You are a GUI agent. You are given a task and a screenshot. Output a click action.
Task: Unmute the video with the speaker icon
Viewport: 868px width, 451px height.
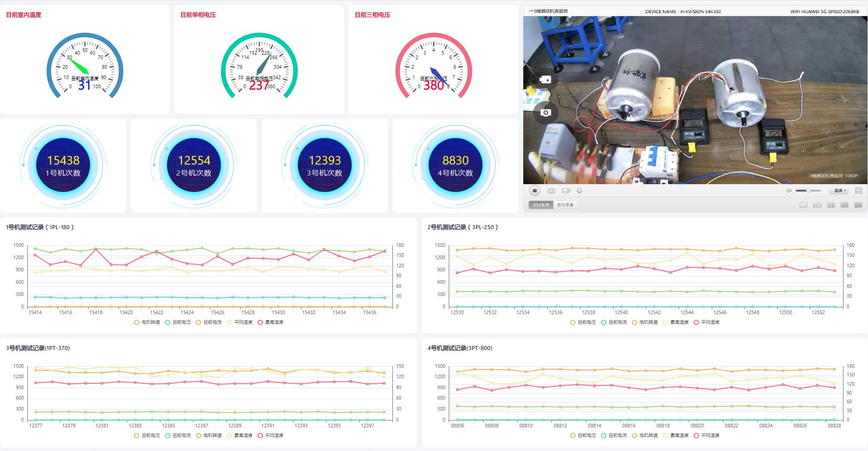pos(789,191)
